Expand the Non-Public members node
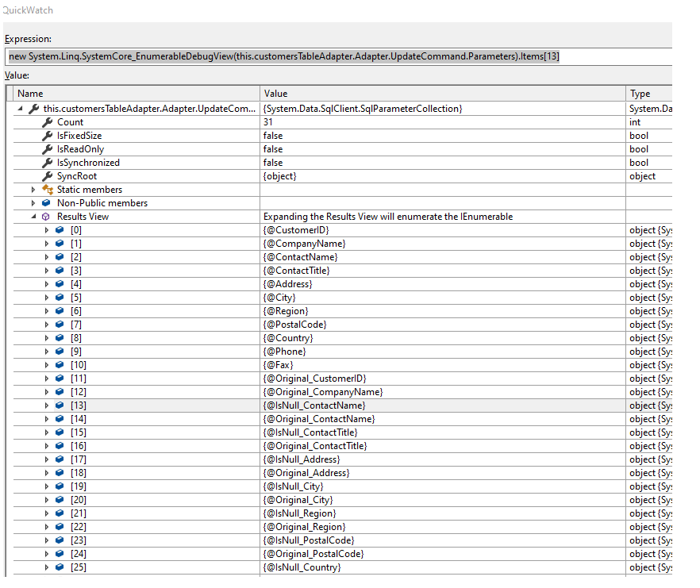This screenshot has height=588, width=700. 33,203
